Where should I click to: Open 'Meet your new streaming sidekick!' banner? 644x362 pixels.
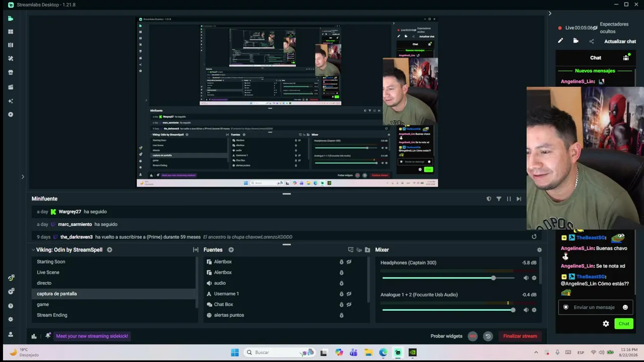(92, 336)
